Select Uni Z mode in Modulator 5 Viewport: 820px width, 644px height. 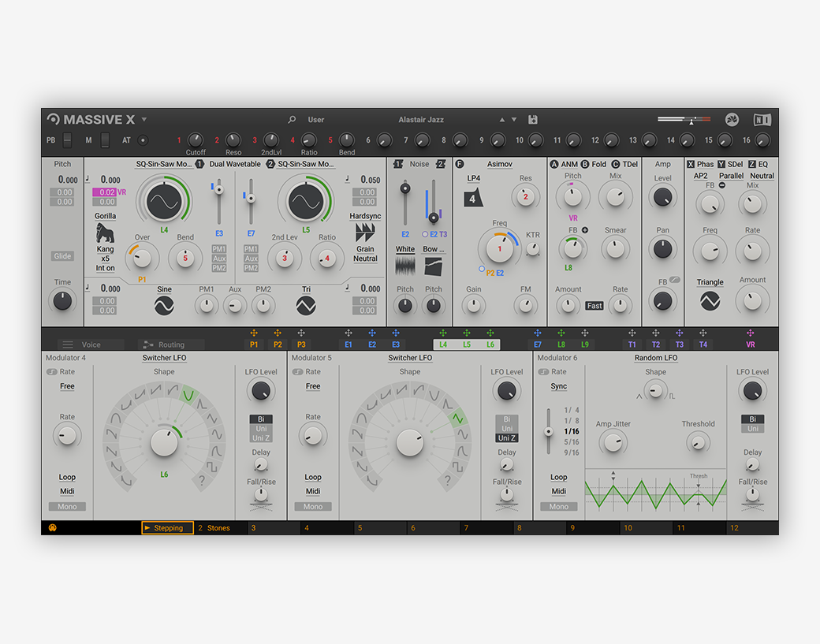507,438
